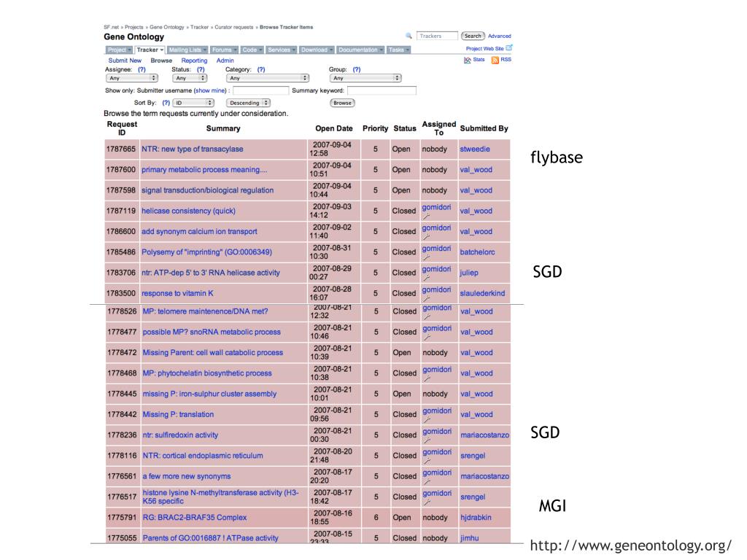Click submitter hjdrabkin link
Screen dimensions: 747x560
pos(476,518)
